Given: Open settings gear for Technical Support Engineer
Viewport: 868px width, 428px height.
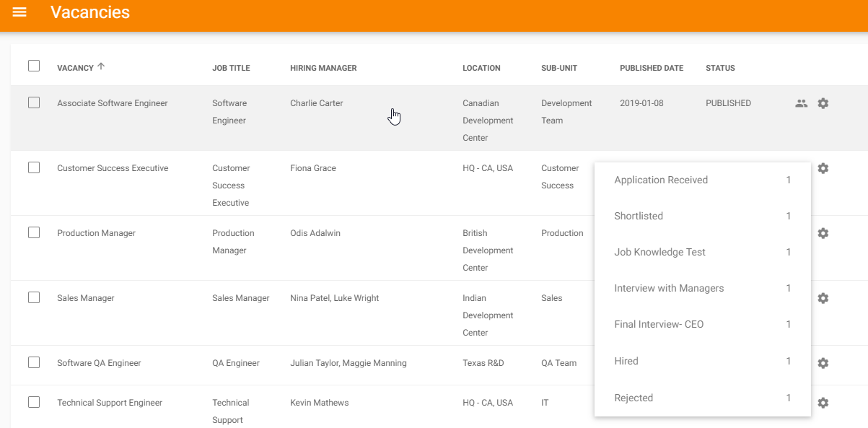Looking at the screenshot, I should (x=823, y=403).
